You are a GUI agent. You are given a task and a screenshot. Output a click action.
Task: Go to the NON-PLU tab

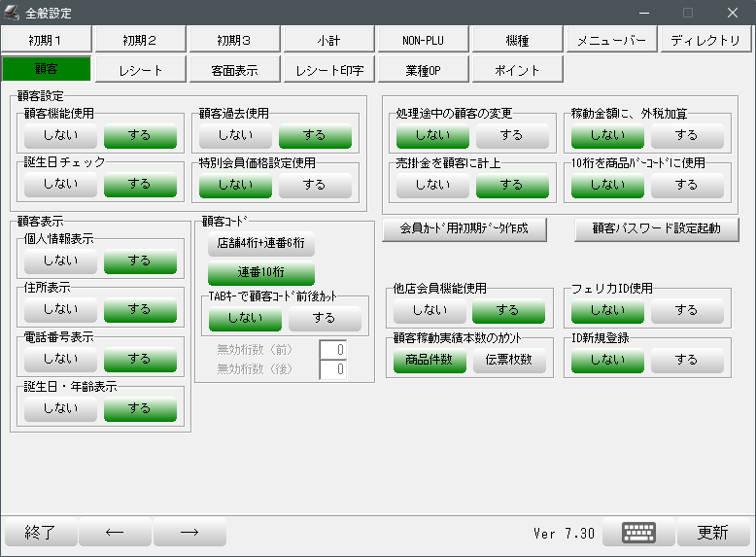[422, 40]
